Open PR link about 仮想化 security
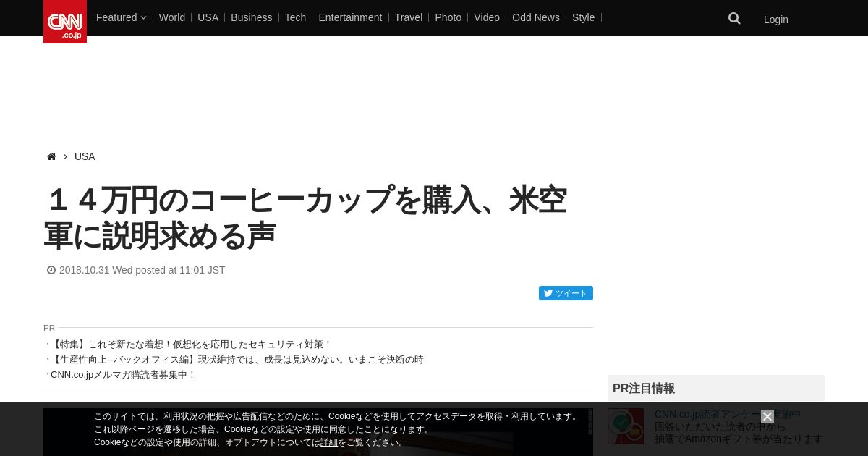Viewport: 868px width, 456px height. click(x=191, y=345)
